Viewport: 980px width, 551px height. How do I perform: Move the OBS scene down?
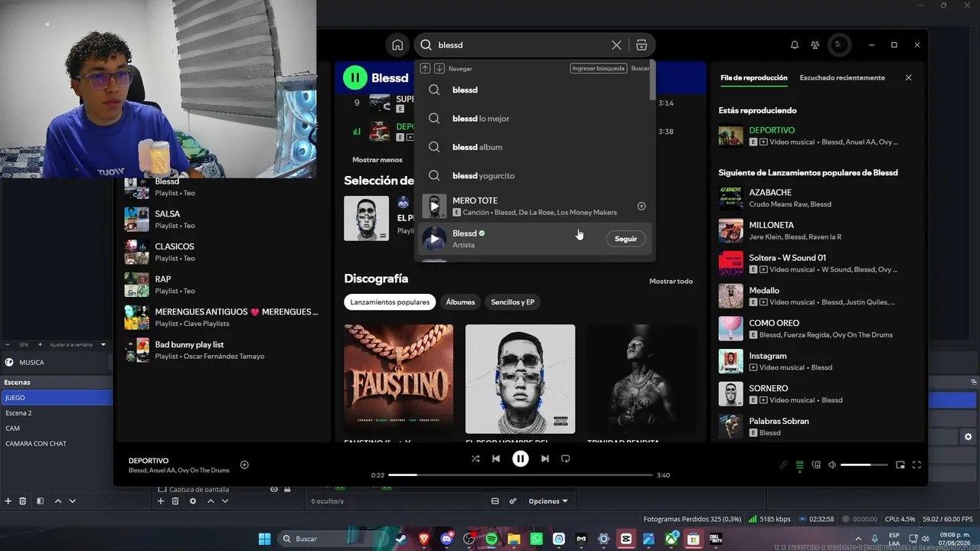pyautogui.click(x=72, y=501)
